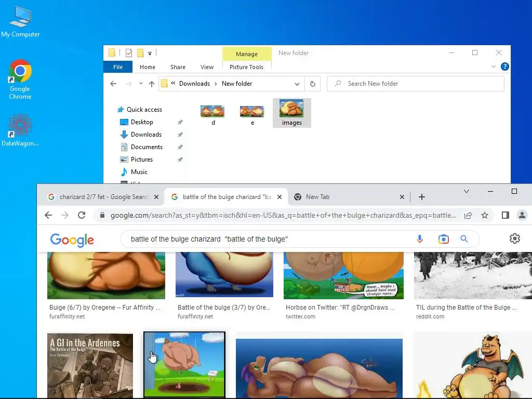
Task: Open Desktop in the navigation pane
Action: coord(142,122)
